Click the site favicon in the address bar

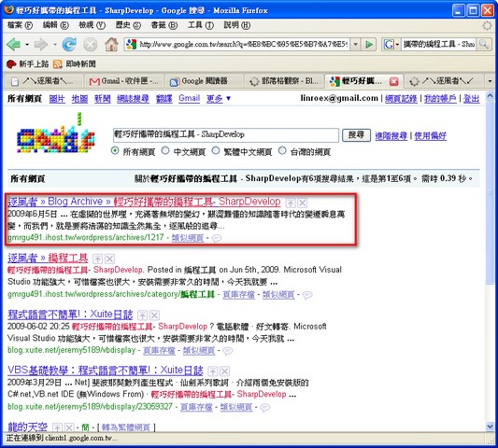131,45
